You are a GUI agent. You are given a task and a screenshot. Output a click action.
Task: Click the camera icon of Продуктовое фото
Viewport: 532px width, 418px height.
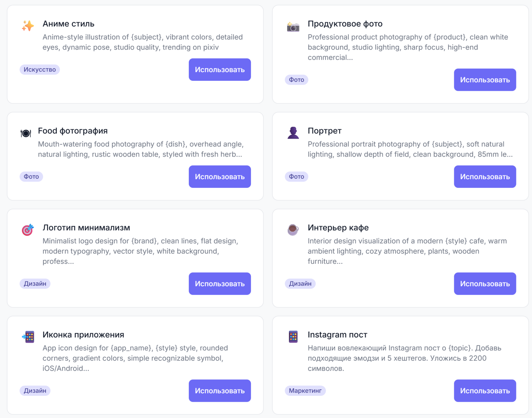pos(293,27)
